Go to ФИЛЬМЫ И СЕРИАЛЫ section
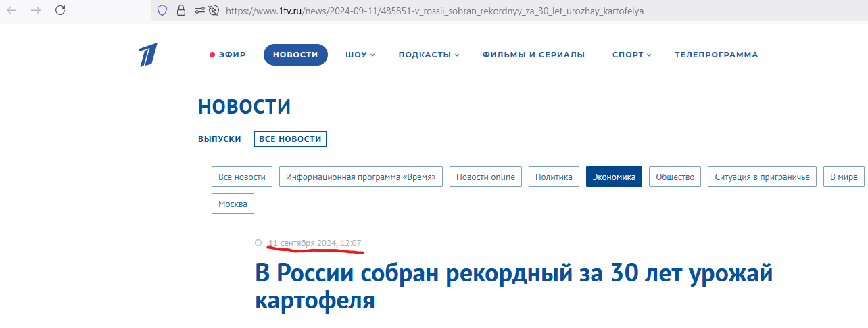The height and width of the screenshot is (328, 868). click(x=533, y=55)
